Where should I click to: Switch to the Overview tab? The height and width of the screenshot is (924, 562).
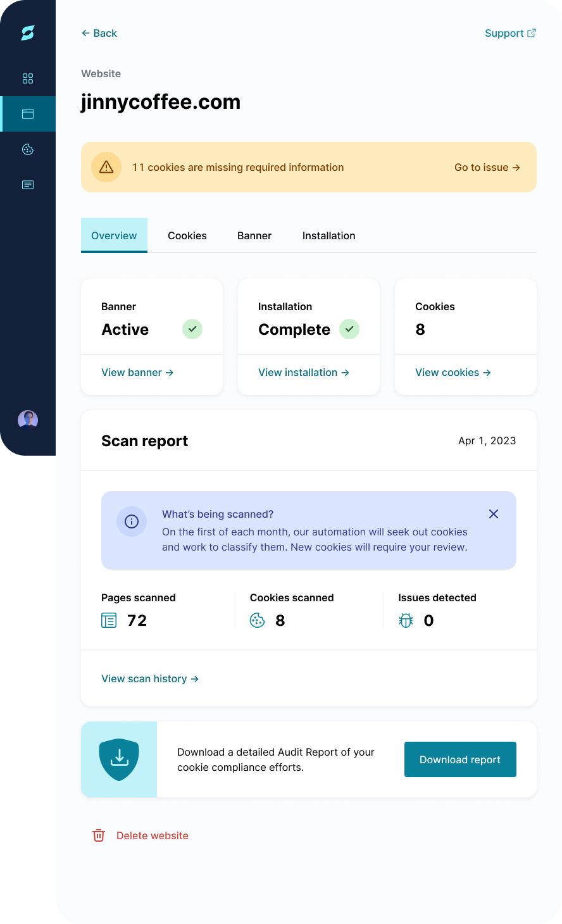[x=114, y=235]
